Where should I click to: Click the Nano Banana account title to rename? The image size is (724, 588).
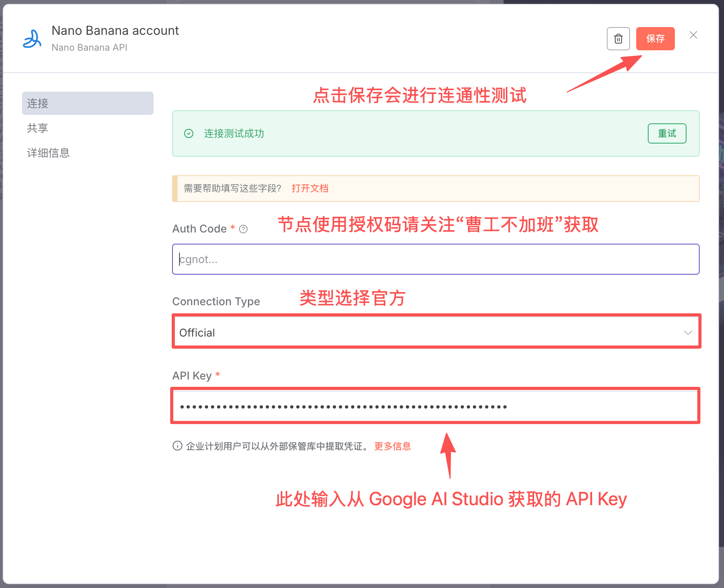[x=115, y=31]
